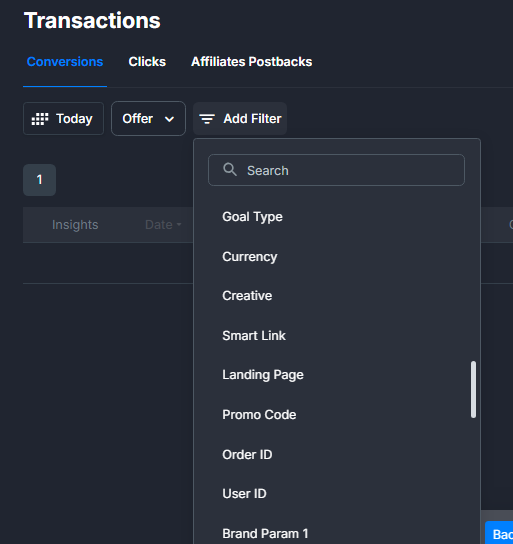Viewport: 513px width, 544px height.
Task: Focus the filter Search field
Action: (x=336, y=170)
